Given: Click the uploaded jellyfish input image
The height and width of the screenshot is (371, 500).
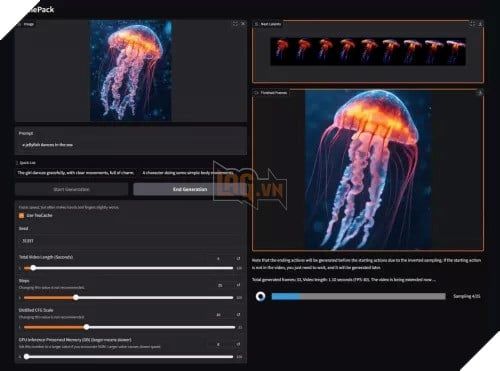Looking at the screenshot, I should [x=131, y=70].
